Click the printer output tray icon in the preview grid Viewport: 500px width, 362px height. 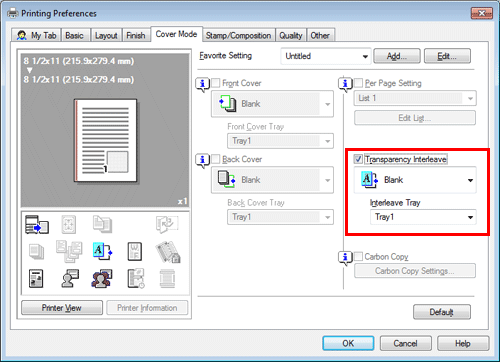tap(37, 224)
